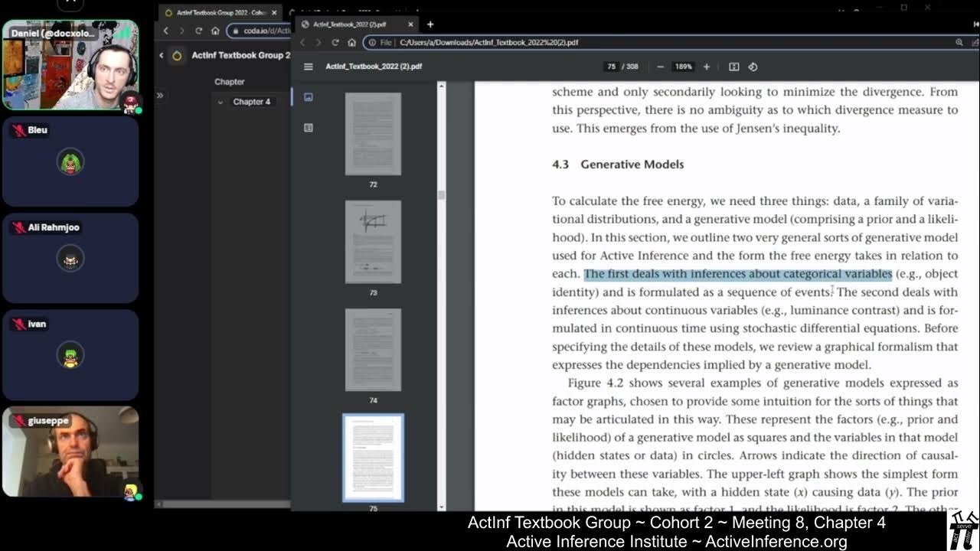Click ivan's participant tile avatar
The image size is (980, 551).
click(70, 356)
